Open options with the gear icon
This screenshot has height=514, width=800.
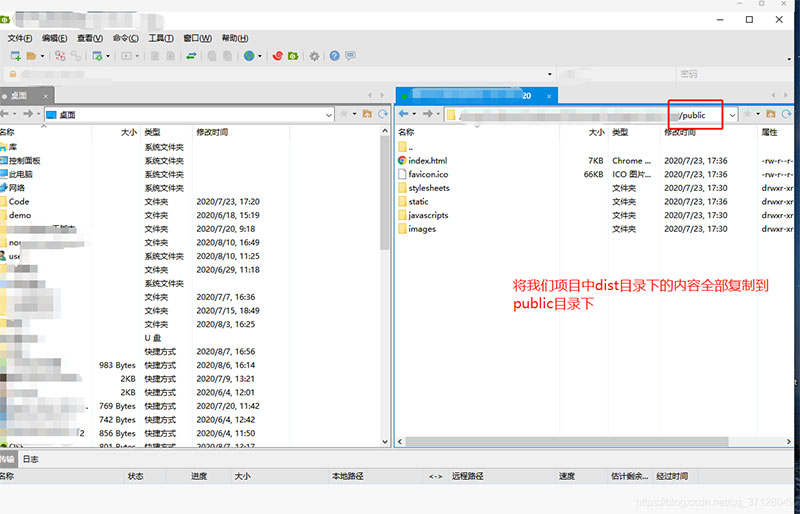(x=314, y=56)
